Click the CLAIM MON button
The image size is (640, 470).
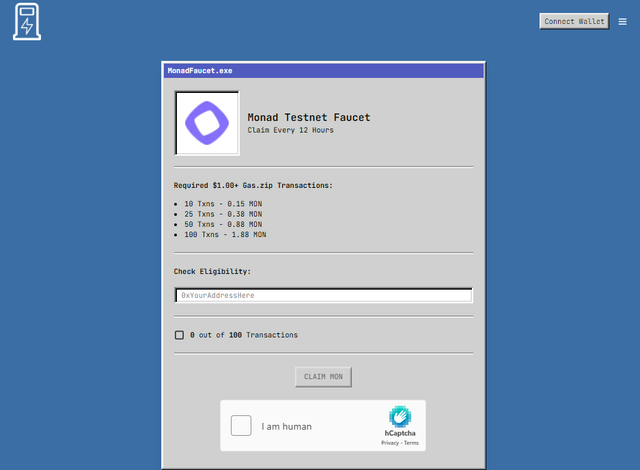tap(323, 377)
